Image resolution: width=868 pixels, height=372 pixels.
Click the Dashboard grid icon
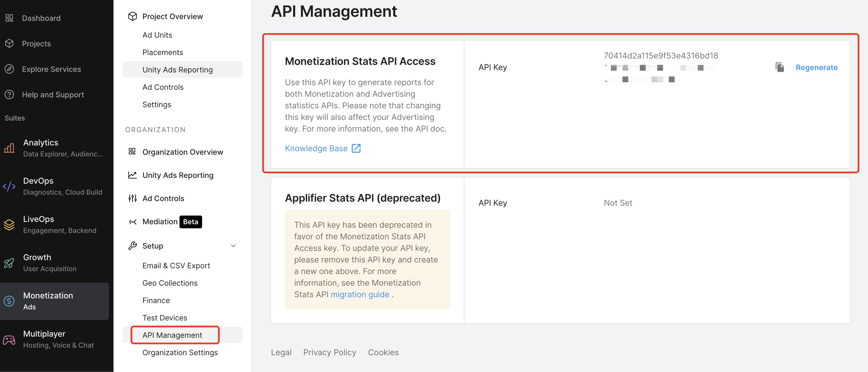[x=9, y=18]
